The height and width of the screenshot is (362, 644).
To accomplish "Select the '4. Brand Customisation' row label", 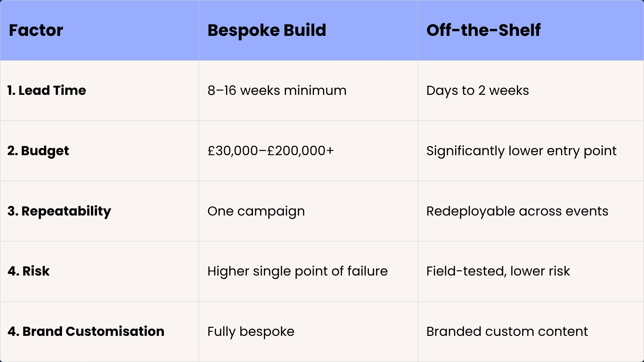I will click(x=86, y=331).
